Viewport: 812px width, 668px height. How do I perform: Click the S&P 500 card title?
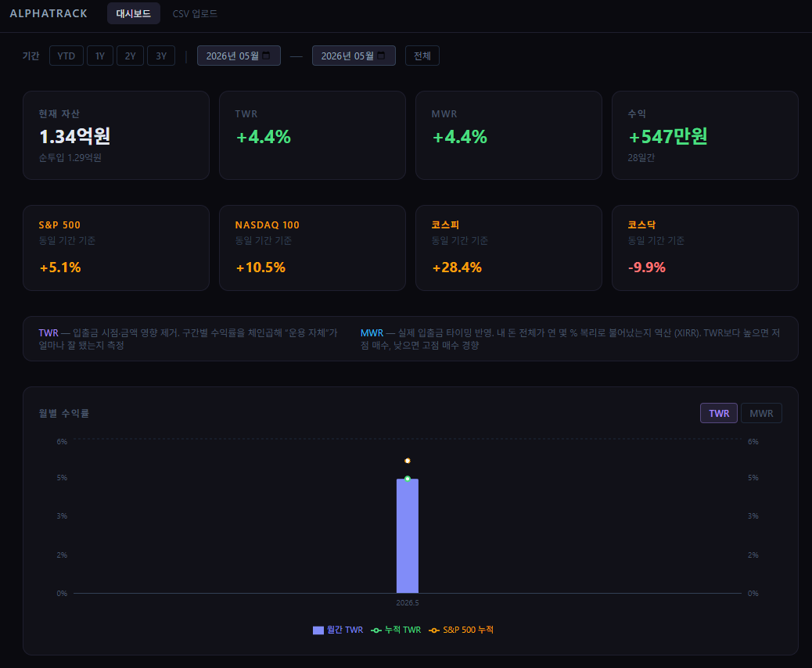pyautogui.click(x=59, y=224)
